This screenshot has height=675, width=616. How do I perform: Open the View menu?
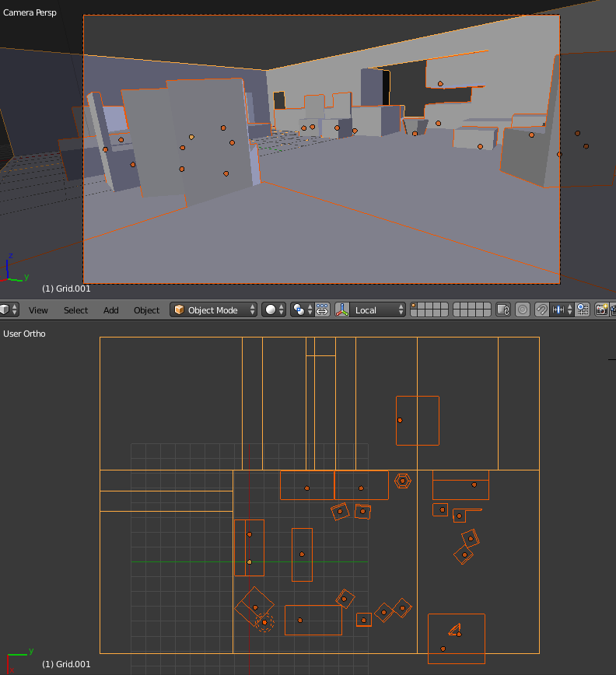(x=38, y=310)
